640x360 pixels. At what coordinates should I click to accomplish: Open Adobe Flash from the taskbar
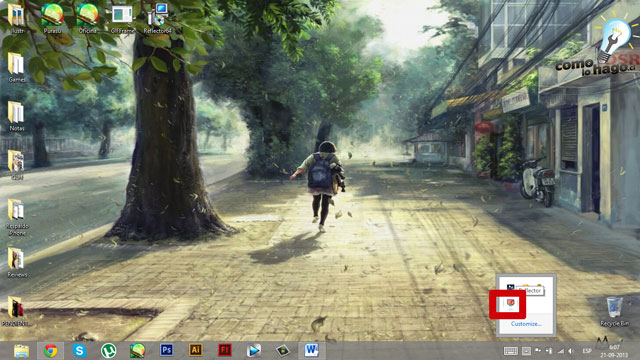(x=224, y=350)
